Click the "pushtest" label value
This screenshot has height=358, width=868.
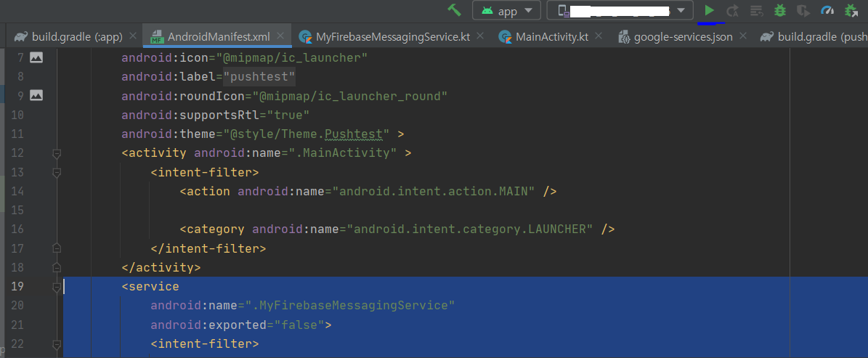[259, 76]
